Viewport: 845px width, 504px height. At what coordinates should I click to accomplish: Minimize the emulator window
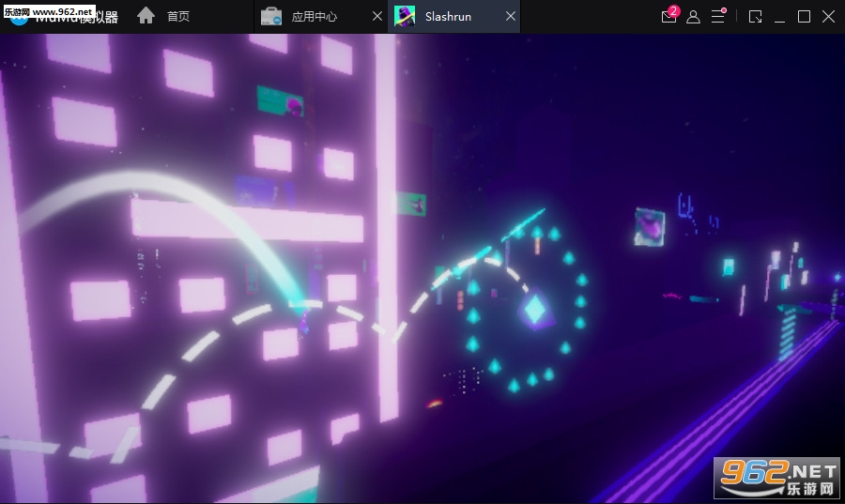[x=780, y=16]
